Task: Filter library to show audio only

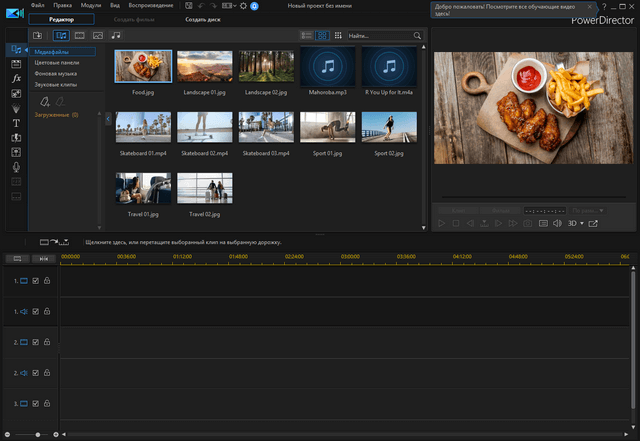Action: click(x=116, y=36)
